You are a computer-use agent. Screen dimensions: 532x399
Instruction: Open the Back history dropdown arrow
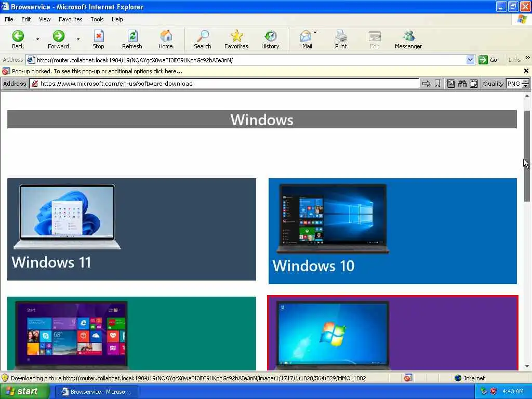pos(37,39)
